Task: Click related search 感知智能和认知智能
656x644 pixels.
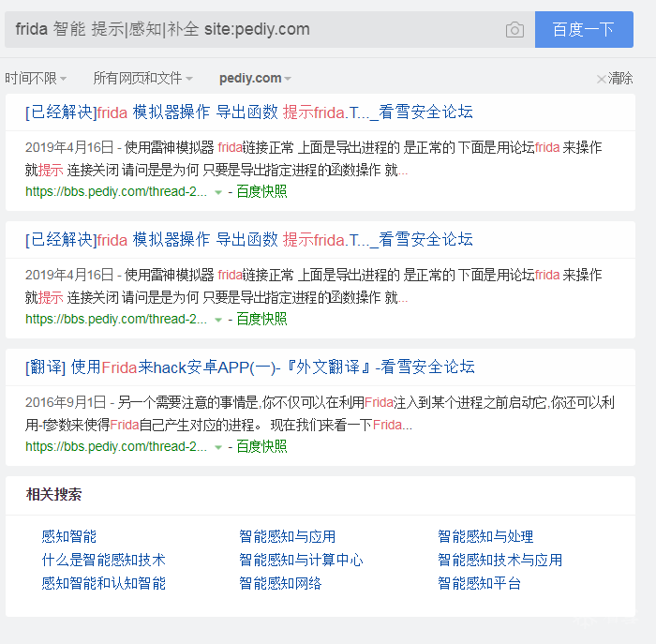Action: [x=104, y=583]
